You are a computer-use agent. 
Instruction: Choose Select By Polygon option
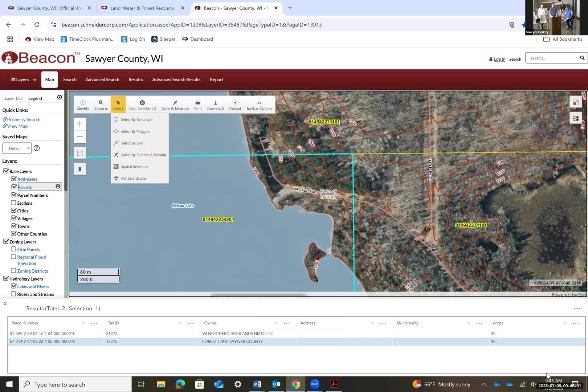click(135, 131)
